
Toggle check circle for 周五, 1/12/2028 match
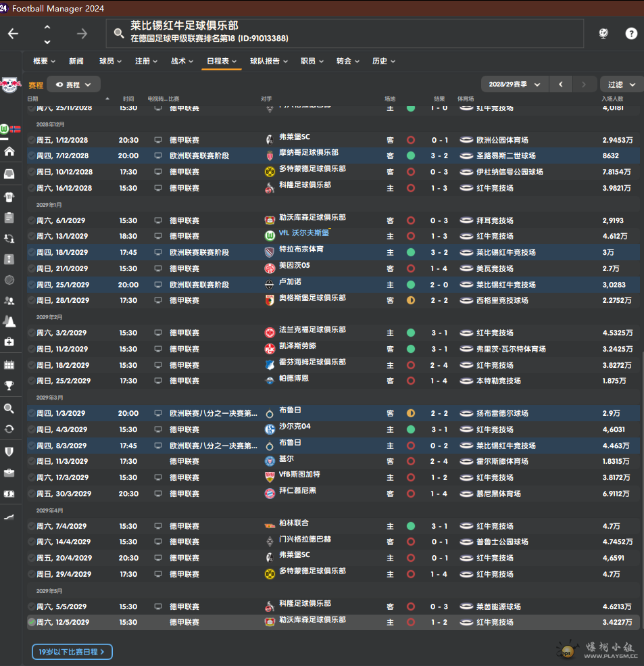pyautogui.click(x=31, y=140)
